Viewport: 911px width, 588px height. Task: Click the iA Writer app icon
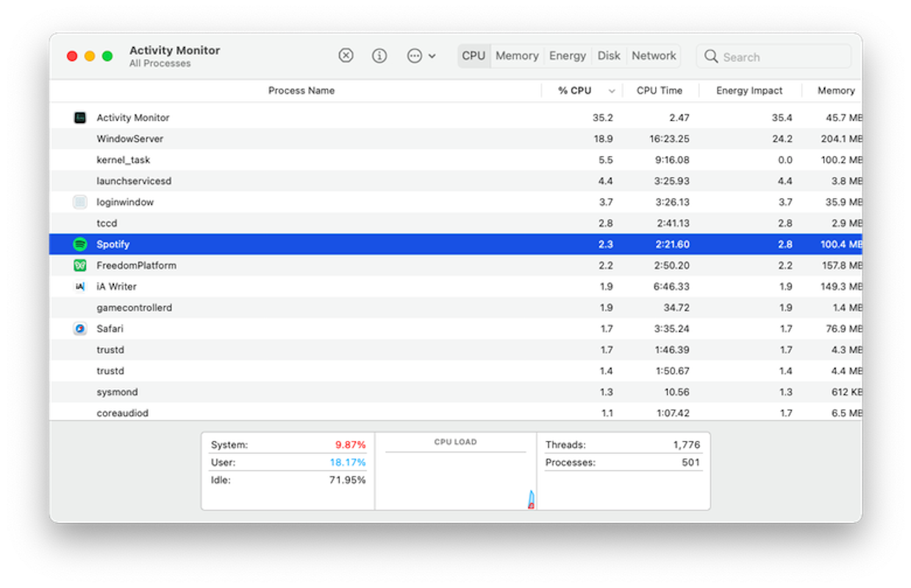point(80,286)
